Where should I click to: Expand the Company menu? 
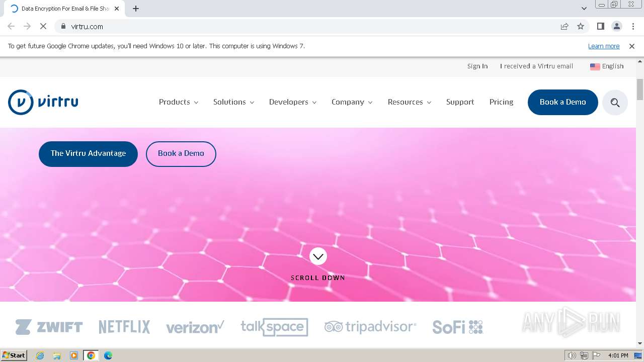(352, 102)
